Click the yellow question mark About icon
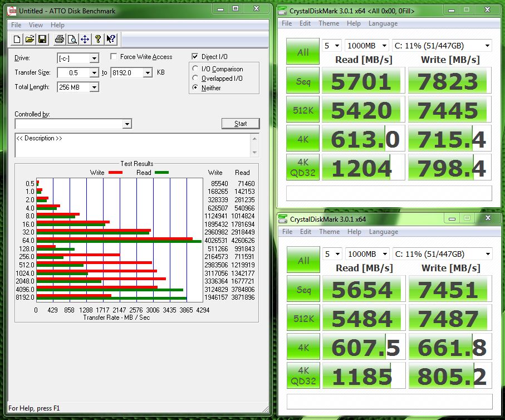Screen dimensions: 505x420 click(x=98, y=40)
